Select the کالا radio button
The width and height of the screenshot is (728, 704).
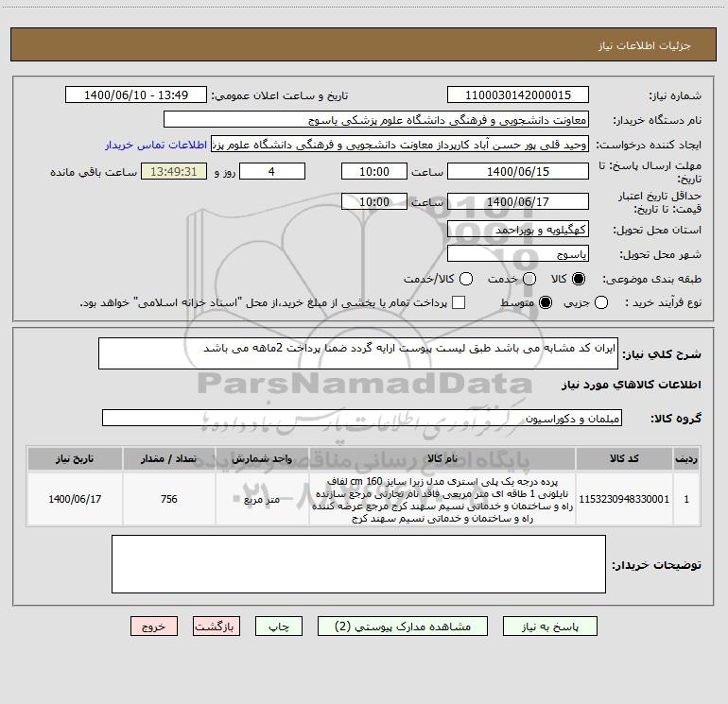point(579,279)
